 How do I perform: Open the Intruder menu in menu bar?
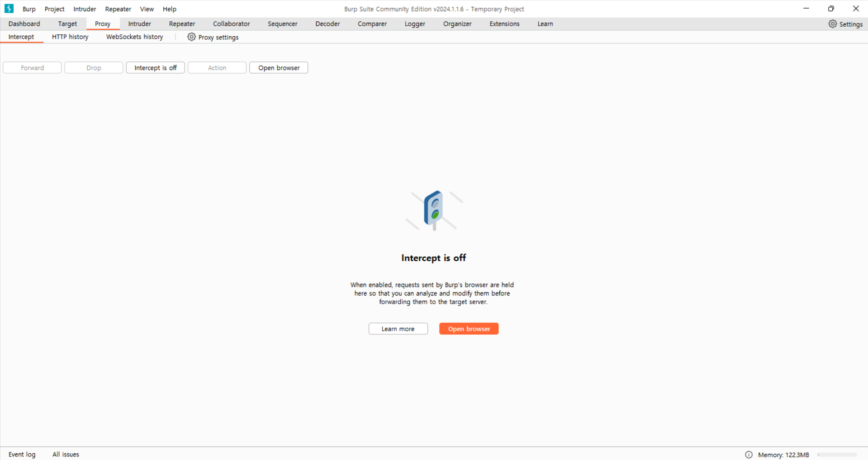(x=85, y=9)
